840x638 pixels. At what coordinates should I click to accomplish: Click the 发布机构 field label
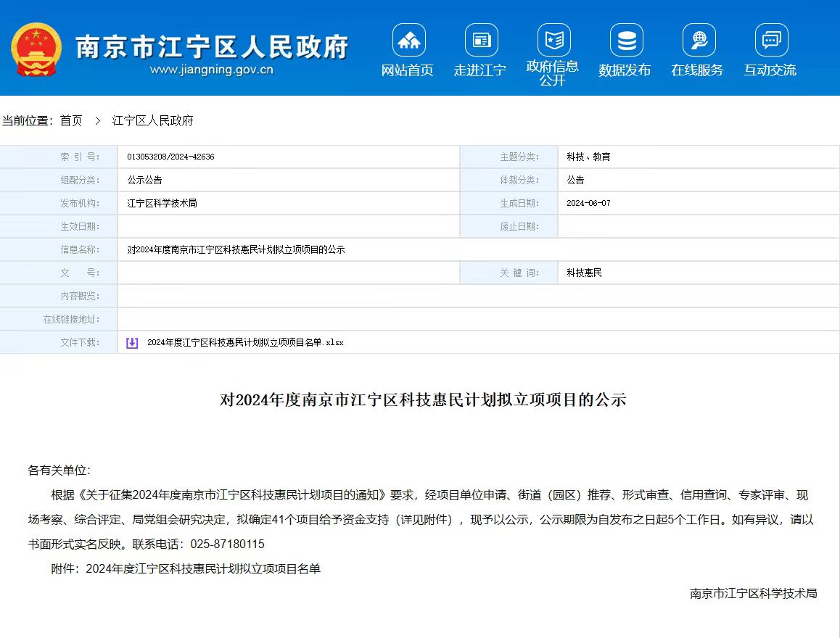pos(80,204)
